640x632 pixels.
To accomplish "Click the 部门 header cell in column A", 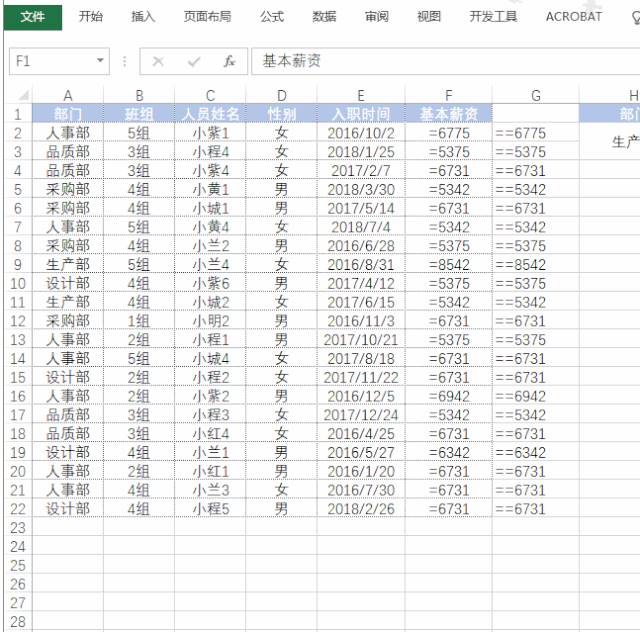I will 68,114.
